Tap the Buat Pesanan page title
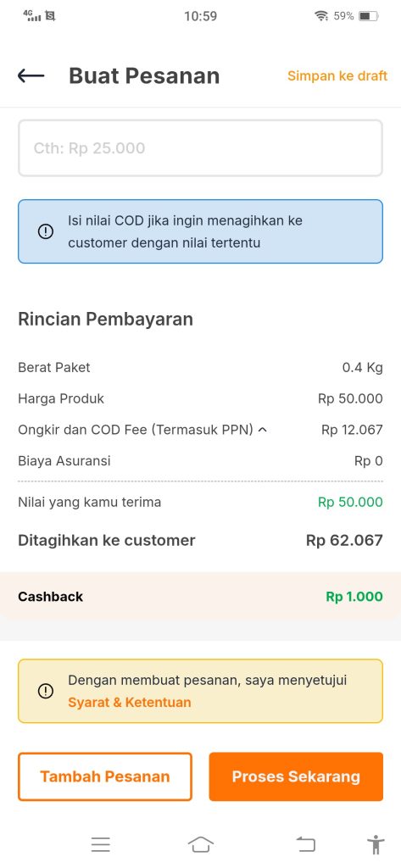 click(x=144, y=75)
